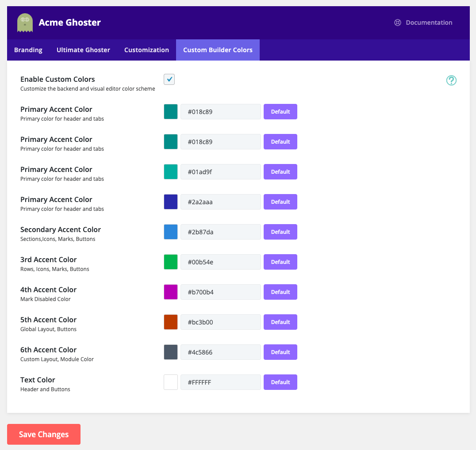This screenshot has height=450, width=476.
Task: Click Default beside the #01ad9f field
Action: point(280,172)
